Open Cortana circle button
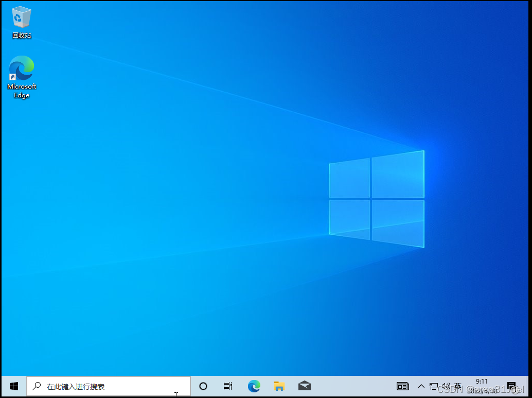 [x=203, y=386]
